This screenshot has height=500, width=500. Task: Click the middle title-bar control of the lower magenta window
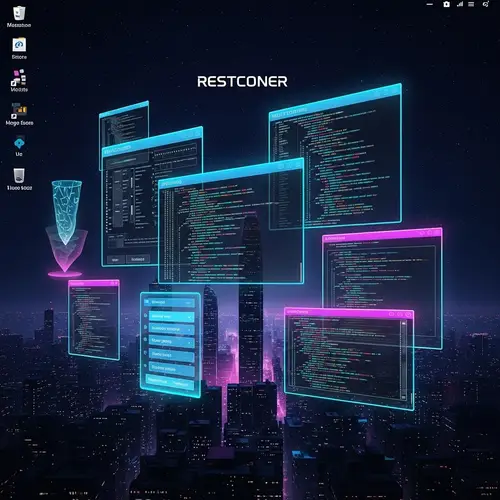click(x=400, y=314)
